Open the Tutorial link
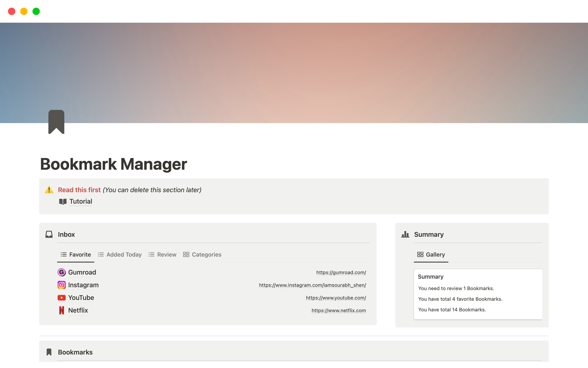588x368 pixels. 81,201
